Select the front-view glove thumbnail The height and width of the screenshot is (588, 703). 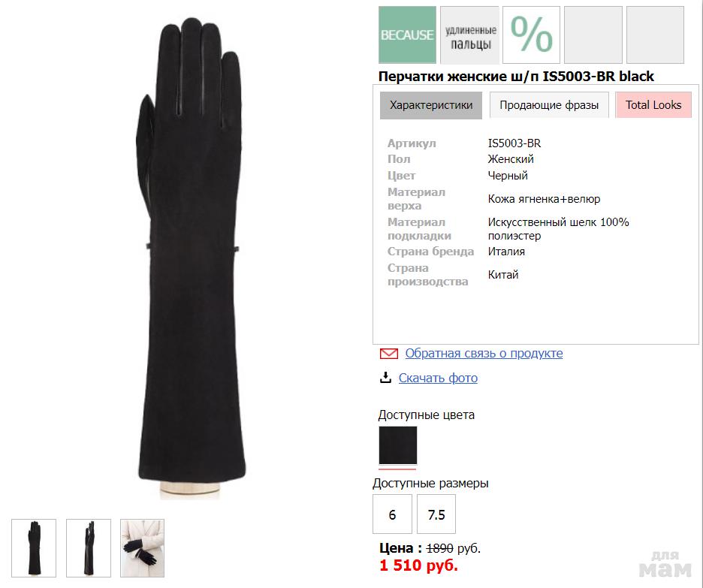click(x=34, y=548)
